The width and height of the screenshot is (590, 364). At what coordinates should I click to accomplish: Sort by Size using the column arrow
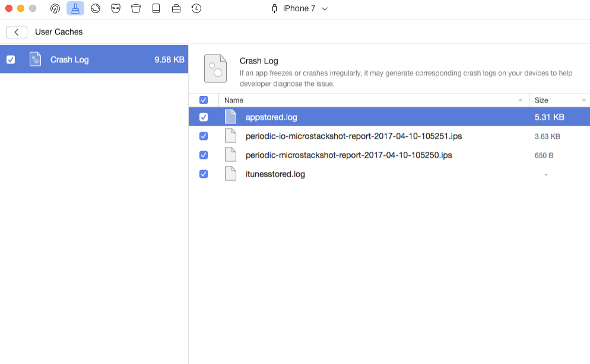tap(583, 100)
